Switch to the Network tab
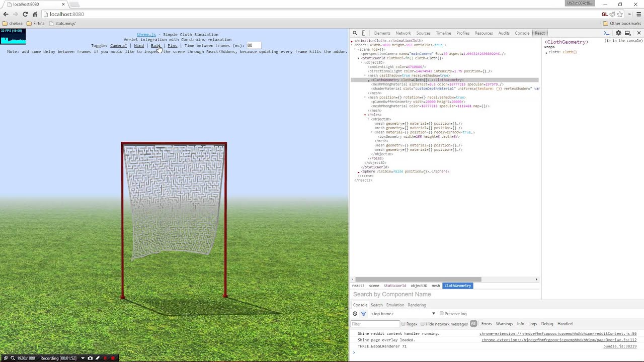This screenshot has width=644, height=362. (x=403, y=33)
